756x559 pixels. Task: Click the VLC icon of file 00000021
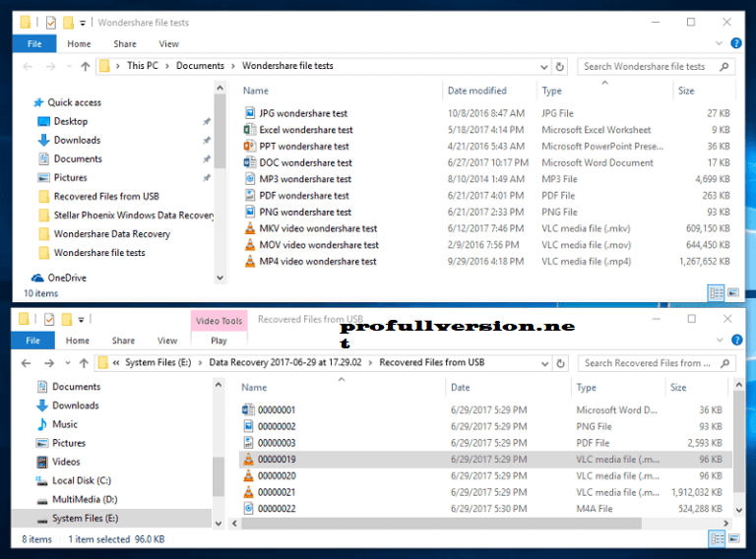coord(248,492)
